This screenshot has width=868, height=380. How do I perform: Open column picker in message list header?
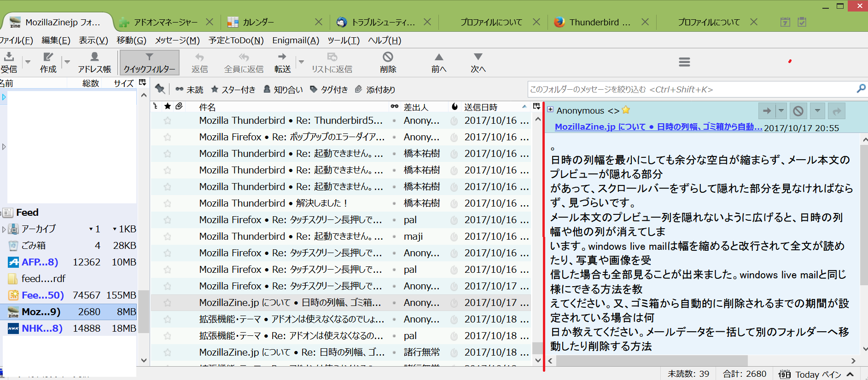(536, 106)
